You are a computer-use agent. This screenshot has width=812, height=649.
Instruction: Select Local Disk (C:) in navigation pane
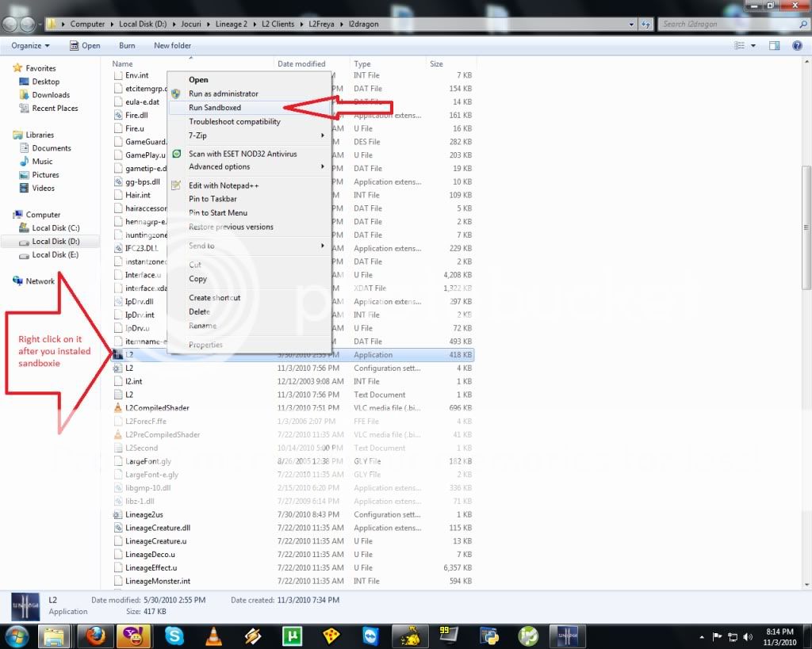click(x=56, y=228)
